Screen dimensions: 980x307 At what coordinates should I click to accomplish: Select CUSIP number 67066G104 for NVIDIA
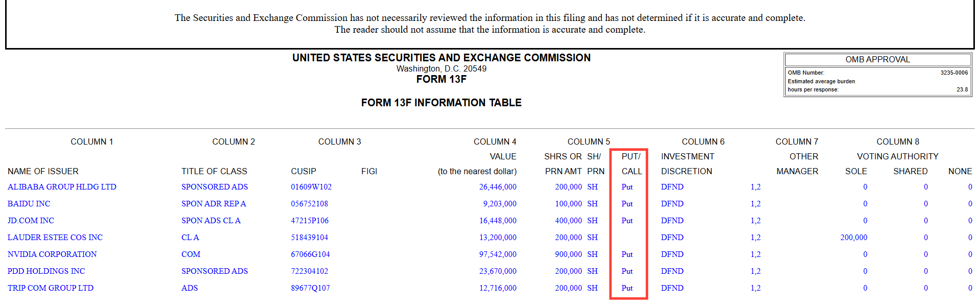pos(310,254)
